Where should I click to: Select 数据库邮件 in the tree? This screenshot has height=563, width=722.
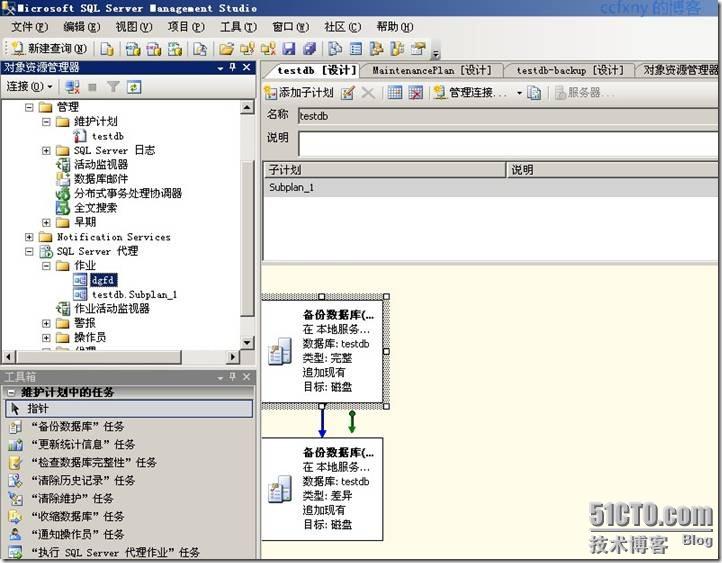[x=101, y=179]
